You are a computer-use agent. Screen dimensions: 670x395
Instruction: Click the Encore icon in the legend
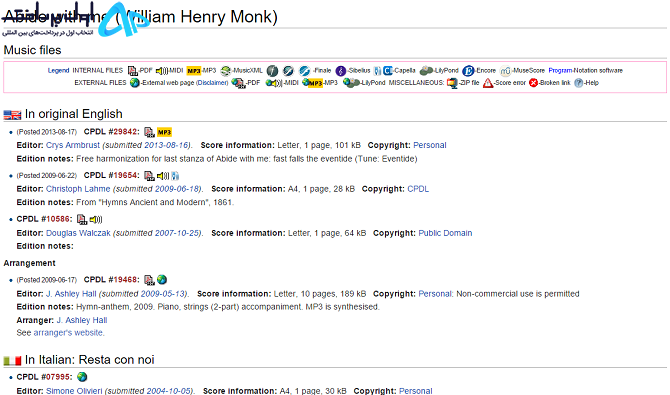point(468,71)
